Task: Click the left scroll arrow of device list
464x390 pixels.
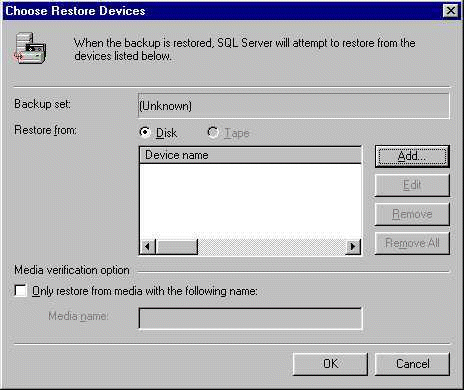Action: [x=147, y=247]
